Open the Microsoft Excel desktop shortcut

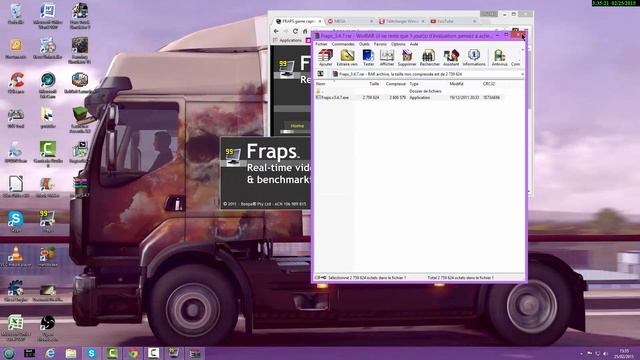[16, 327]
